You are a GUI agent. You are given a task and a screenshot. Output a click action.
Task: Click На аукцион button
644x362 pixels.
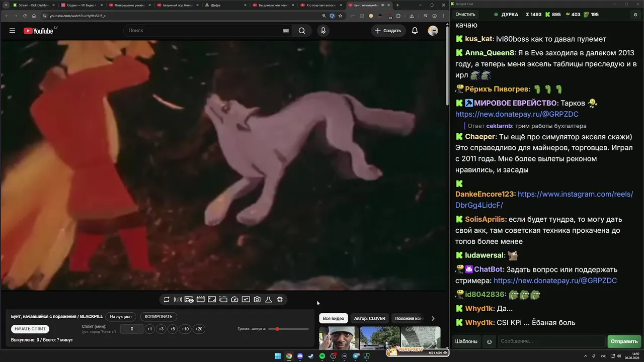(121, 317)
